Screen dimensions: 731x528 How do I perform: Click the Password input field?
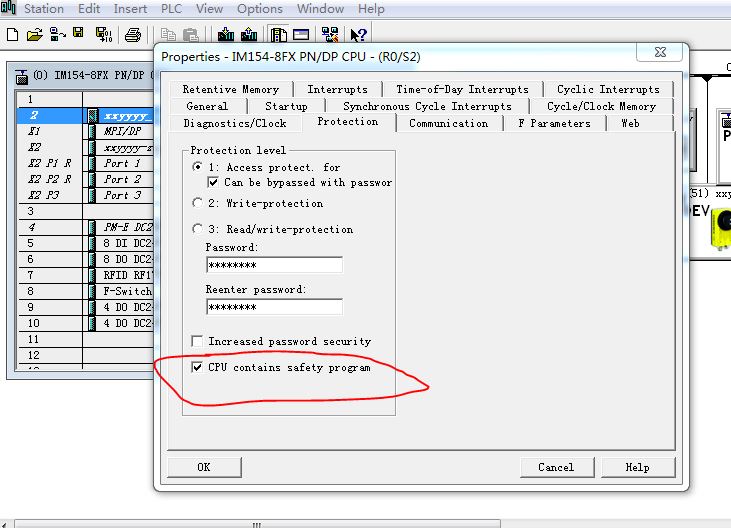pyautogui.click(x=274, y=265)
